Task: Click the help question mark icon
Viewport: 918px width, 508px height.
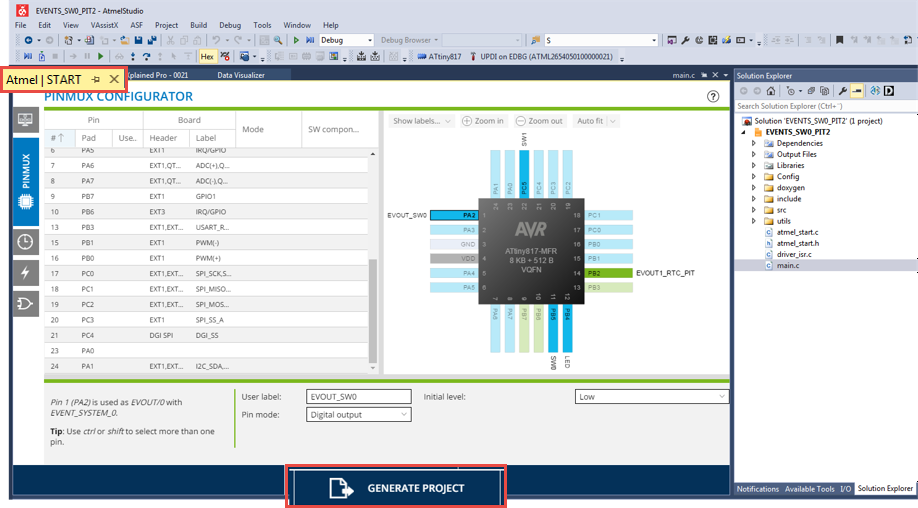Action: point(713,97)
